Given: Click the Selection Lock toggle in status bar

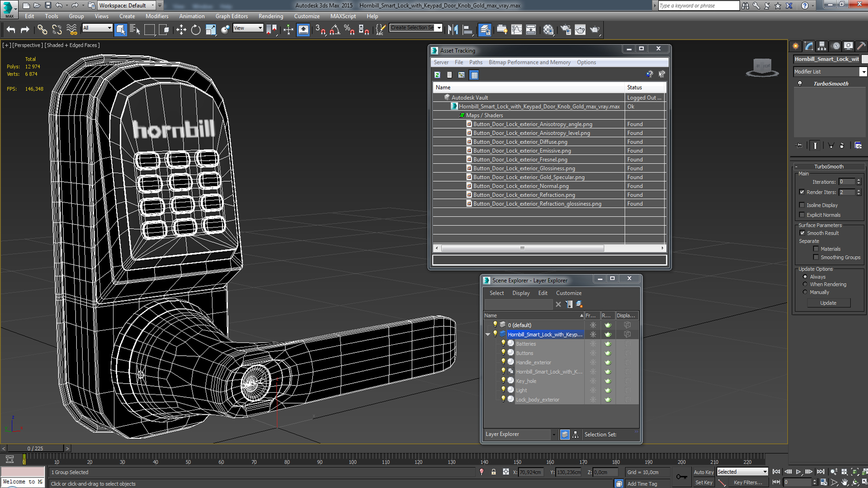Looking at the screenshot, I should click(494, 472).
